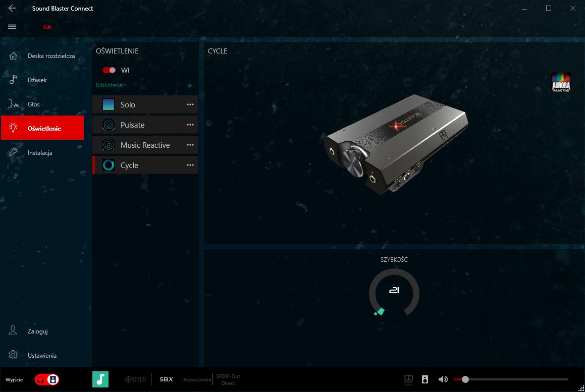Select SPDIF-Out Direct option
This screenshot has height=392, width=585.
pos(228,380)
